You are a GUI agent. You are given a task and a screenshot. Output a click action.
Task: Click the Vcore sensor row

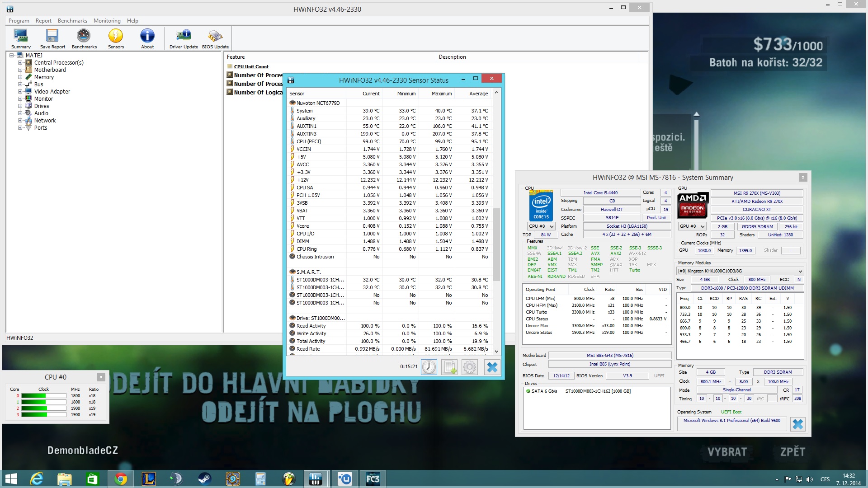(x=390, y=226)
